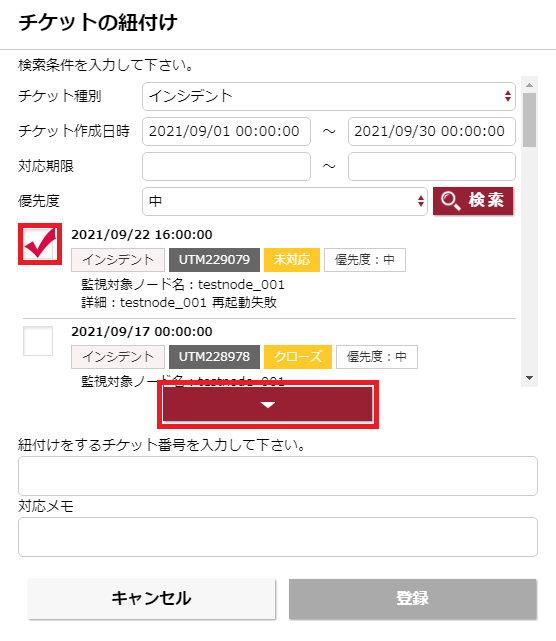Screen dimensions: 556x641
Task: Select the UTM228978 ticket tag
Action: 214,356
